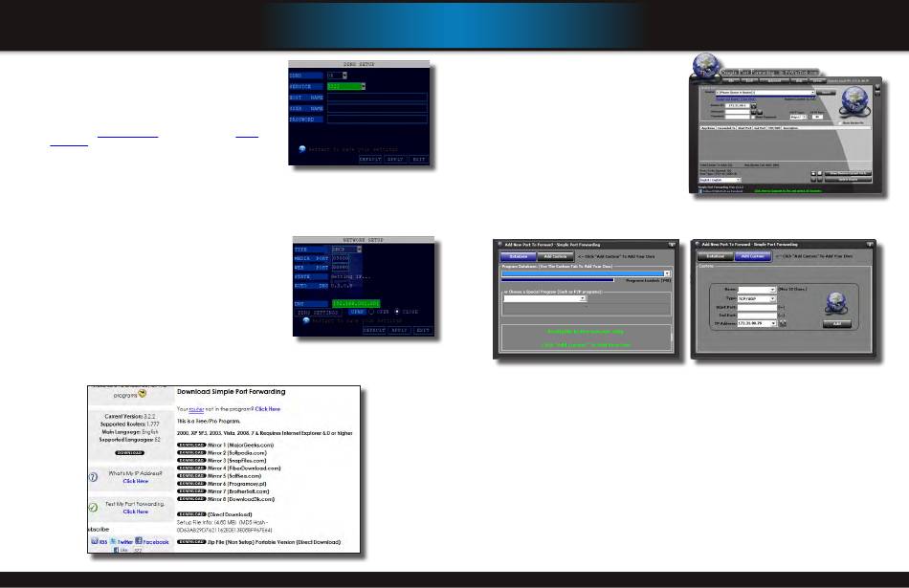Click the APPLY button in DDNS Setup
The width and height of the screenshot is (909, 588).
(x=395, y=159)
